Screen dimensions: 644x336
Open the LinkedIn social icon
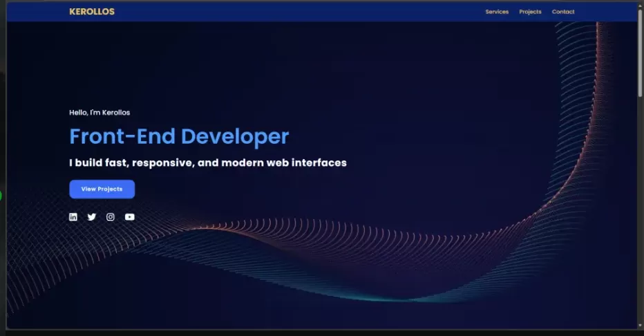coord(73,217)
